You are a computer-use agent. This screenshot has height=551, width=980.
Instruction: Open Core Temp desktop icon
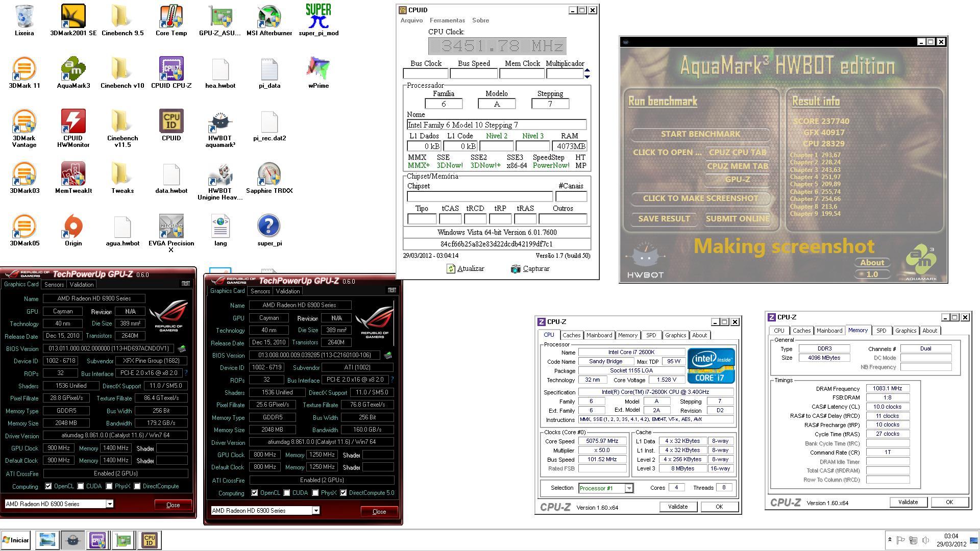[171, 20]
